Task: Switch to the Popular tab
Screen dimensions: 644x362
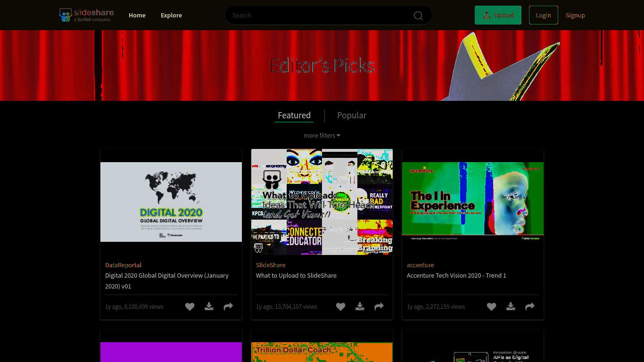Action: point(352,115)
